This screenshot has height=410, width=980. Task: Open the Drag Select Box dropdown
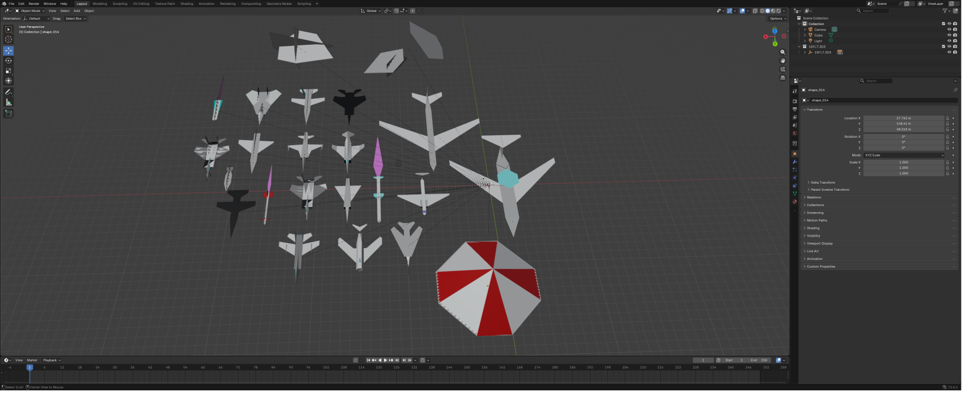(75, 19)
